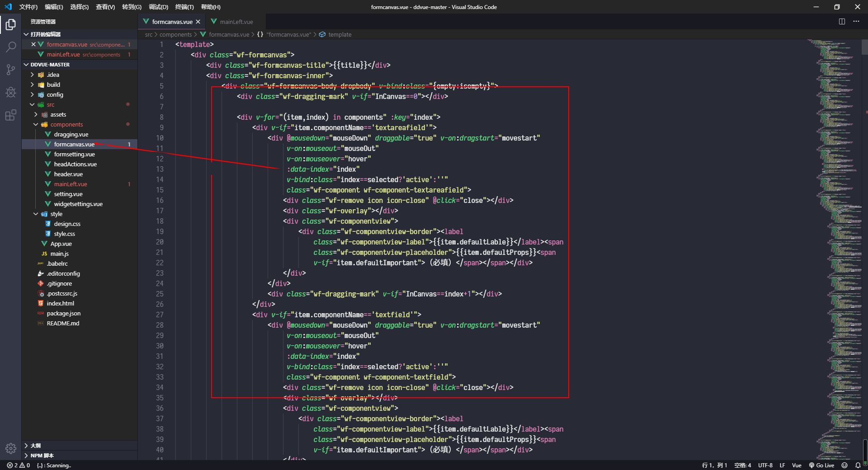Click the feedback smiley icon in status bar
Viewport: 868px width, 470px height.
point(844,465)
